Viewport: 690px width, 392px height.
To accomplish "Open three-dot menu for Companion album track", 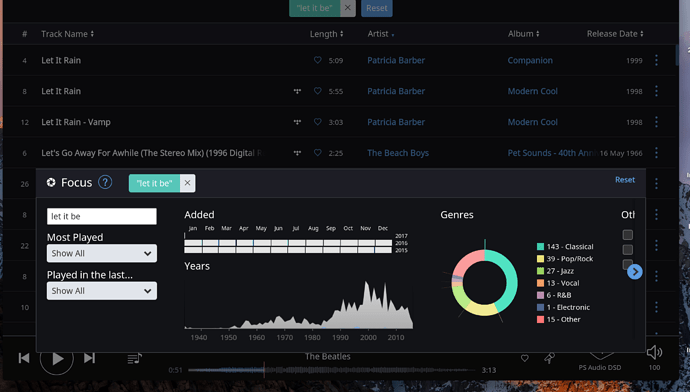I will 656,60.
